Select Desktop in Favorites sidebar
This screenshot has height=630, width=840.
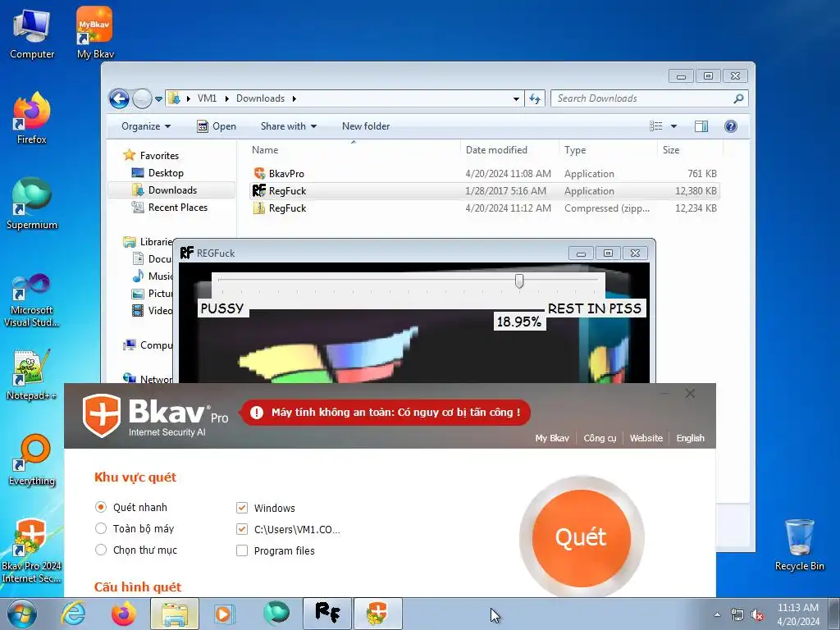point(166,173)
